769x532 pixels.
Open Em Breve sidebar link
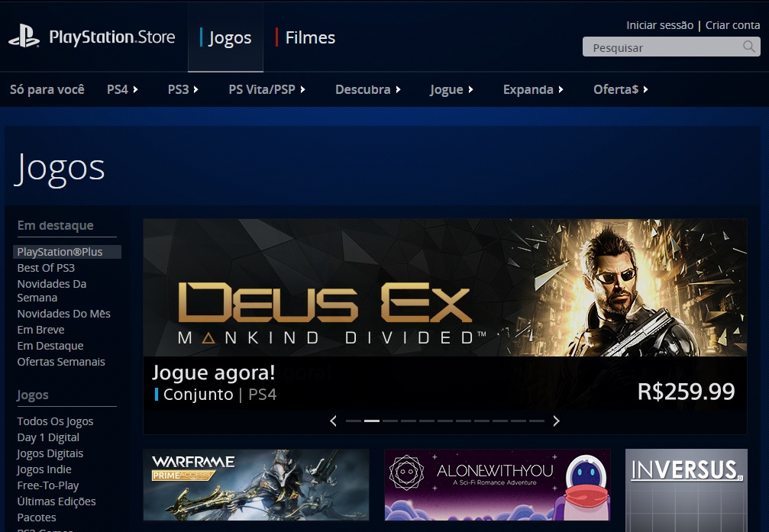[x=40, y=330]
